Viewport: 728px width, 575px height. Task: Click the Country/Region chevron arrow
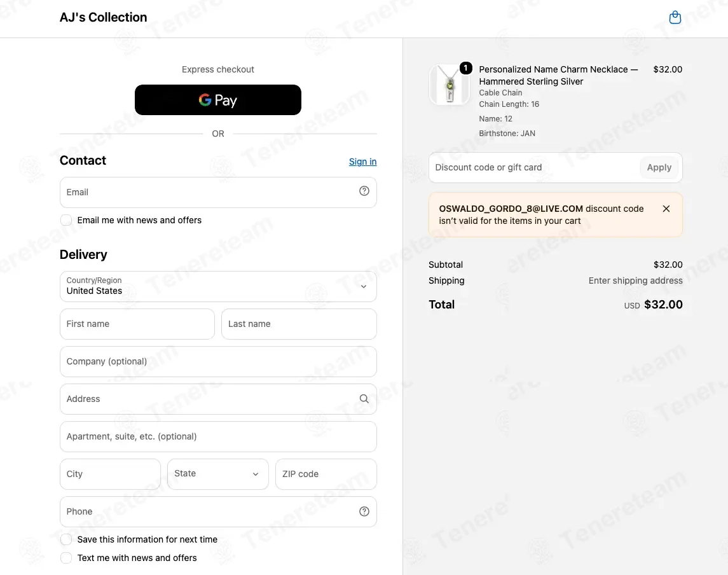pyautogui.click(x=364, y=287)
